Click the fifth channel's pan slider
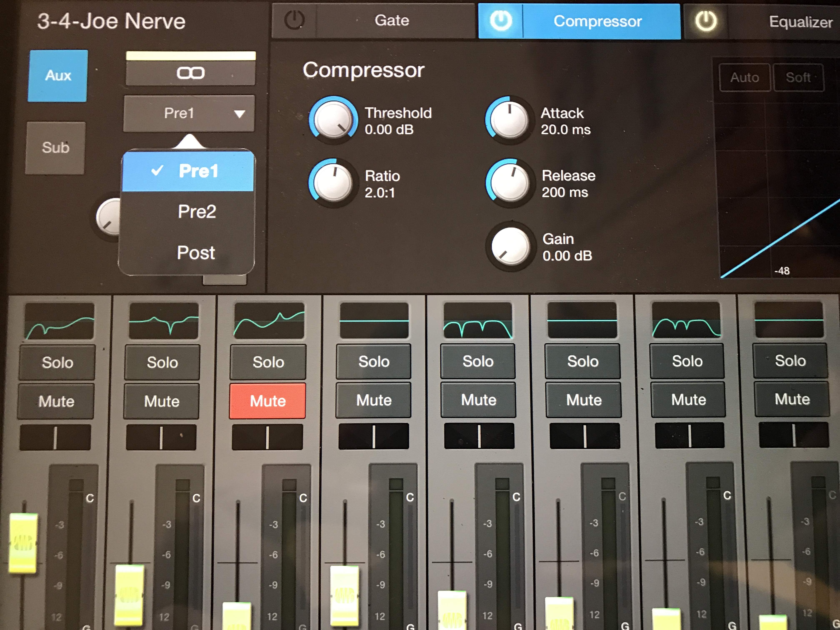Image resolution: width=840 pixels, height=630 pixels. 479,436
